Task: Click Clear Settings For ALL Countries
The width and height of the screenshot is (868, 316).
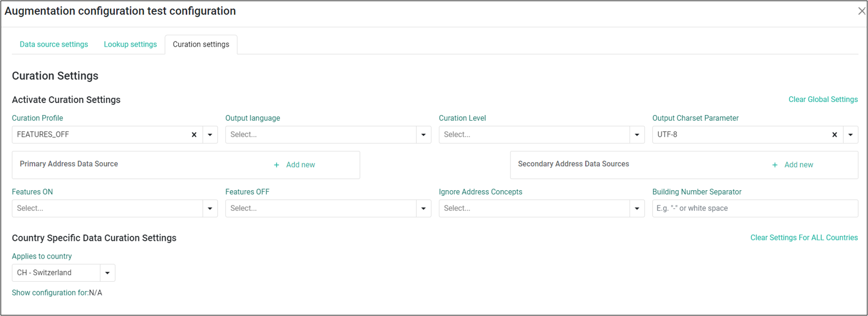Action: 804,238
